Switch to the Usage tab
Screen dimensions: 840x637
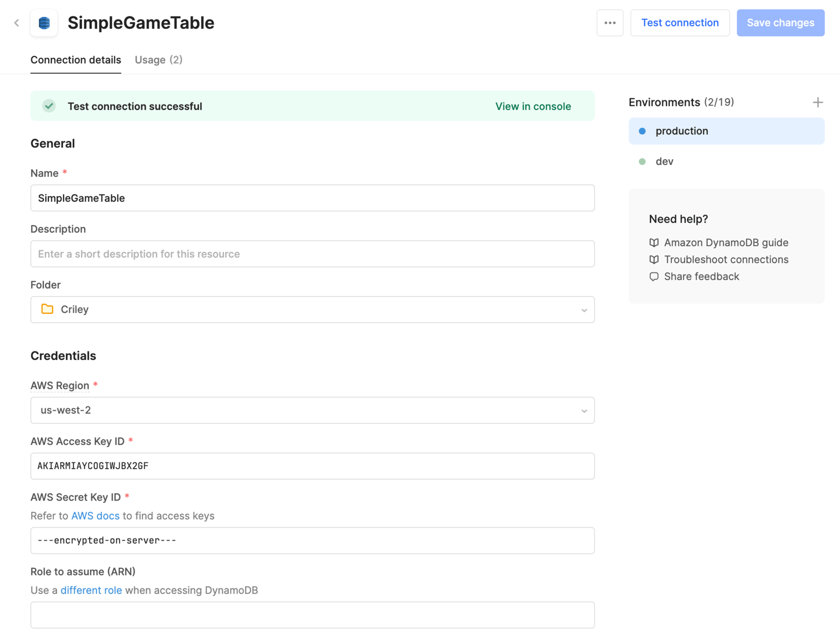(158, 60)
